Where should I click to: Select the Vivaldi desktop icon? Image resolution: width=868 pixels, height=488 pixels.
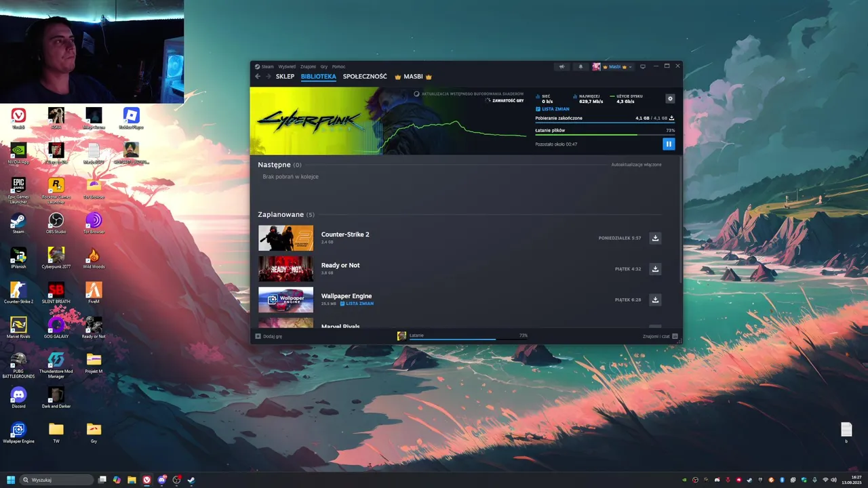coord(18,117)
